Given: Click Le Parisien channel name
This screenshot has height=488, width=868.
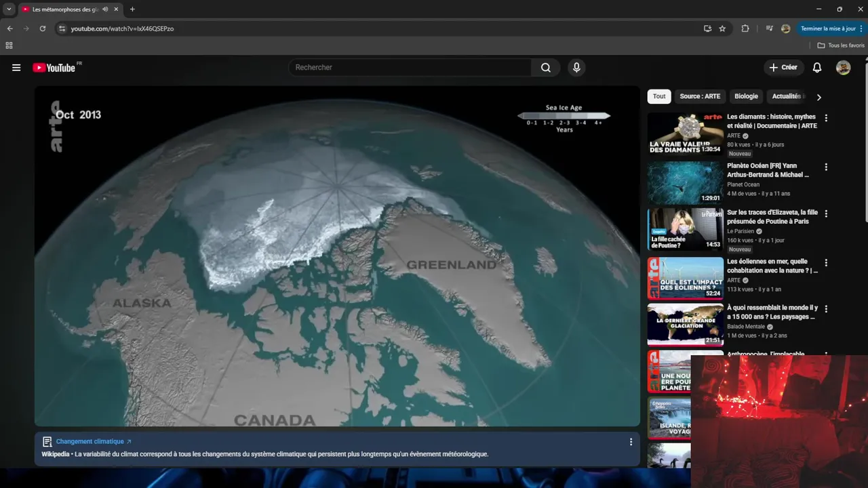Looking at the screenshot, I should click(741, 231).
